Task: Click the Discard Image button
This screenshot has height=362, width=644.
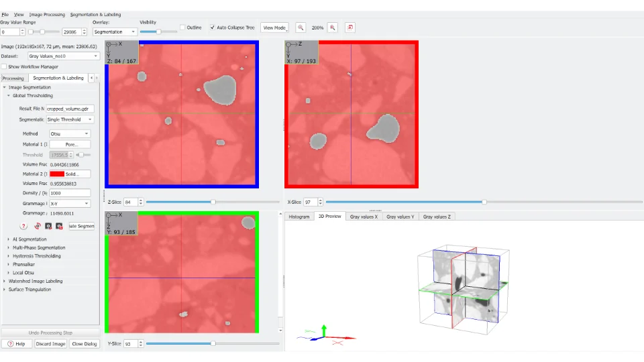Action: tap(50, 344)
